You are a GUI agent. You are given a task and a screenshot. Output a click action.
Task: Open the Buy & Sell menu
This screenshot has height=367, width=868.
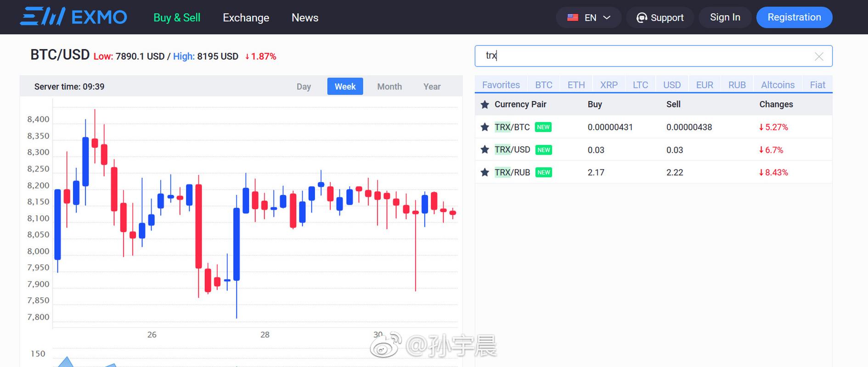click(x=177, y=17)
